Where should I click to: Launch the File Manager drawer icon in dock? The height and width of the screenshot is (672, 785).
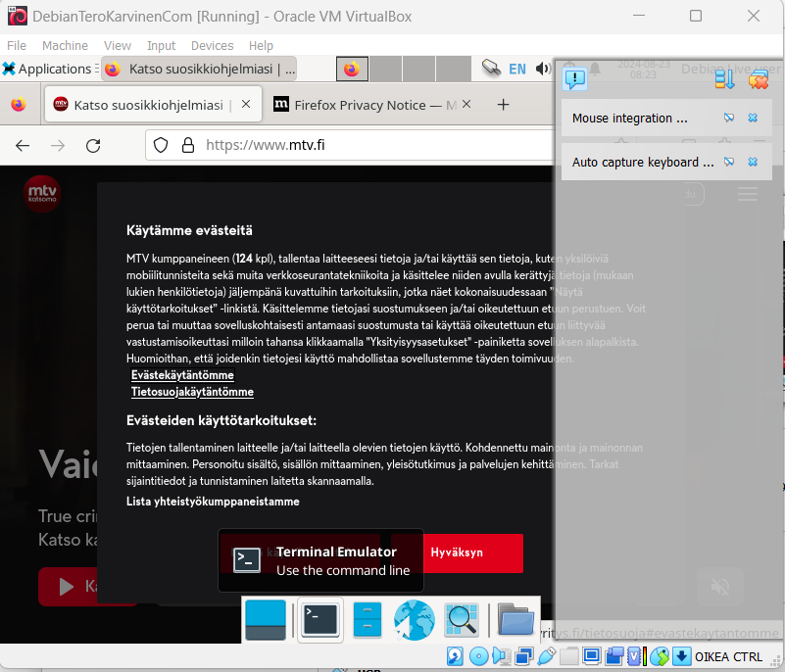[x=368, y=620]
